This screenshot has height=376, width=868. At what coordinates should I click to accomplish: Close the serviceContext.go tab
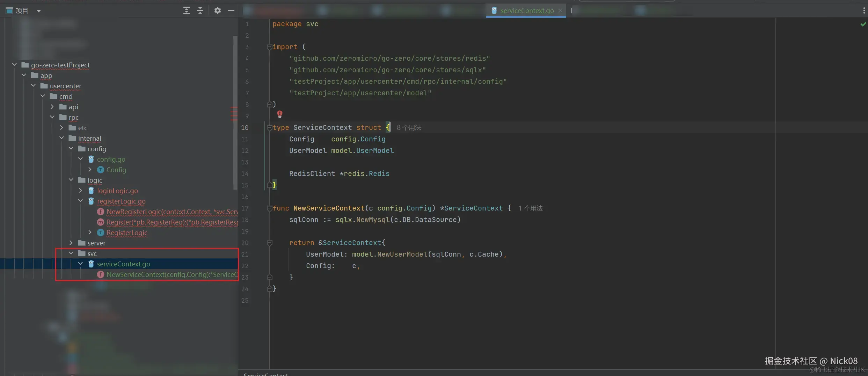(x=560, y=10)
